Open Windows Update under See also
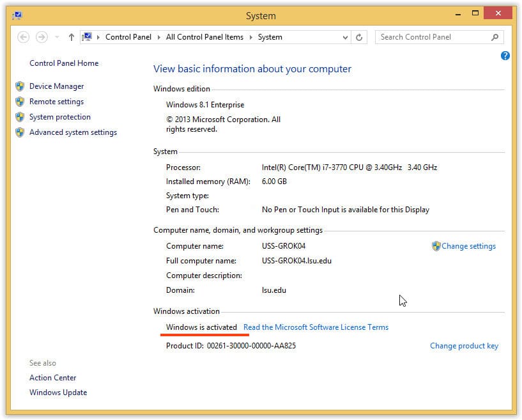Image resolution: width=522 pixels, height=420 pixels. 58,393
